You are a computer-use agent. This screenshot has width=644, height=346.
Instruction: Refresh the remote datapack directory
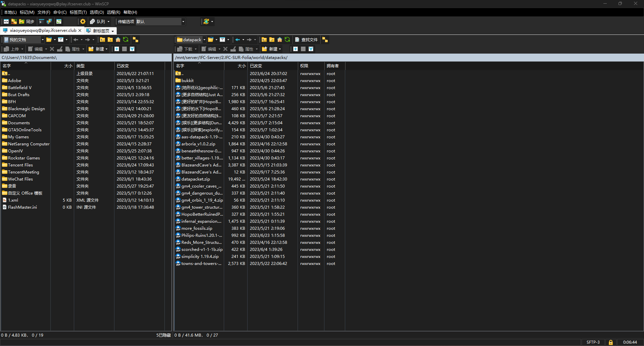click(x=287, y=40)
